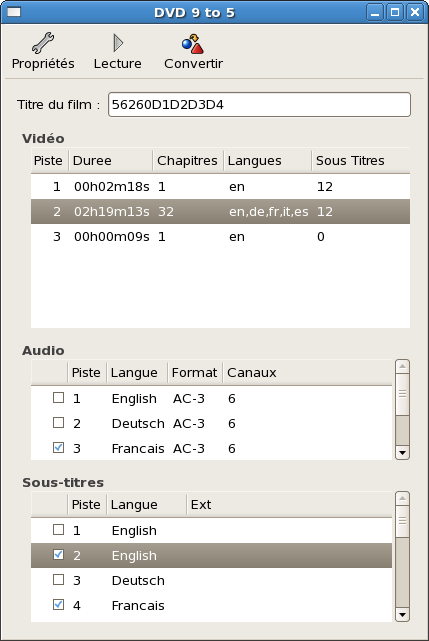Launch the Convertir conversion icon

193,44
